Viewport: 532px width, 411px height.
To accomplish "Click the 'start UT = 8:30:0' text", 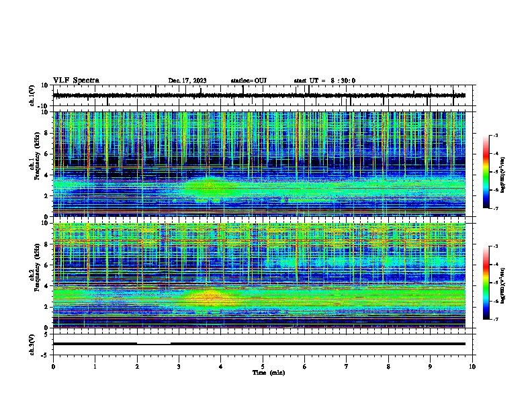I will click(324, 81).
